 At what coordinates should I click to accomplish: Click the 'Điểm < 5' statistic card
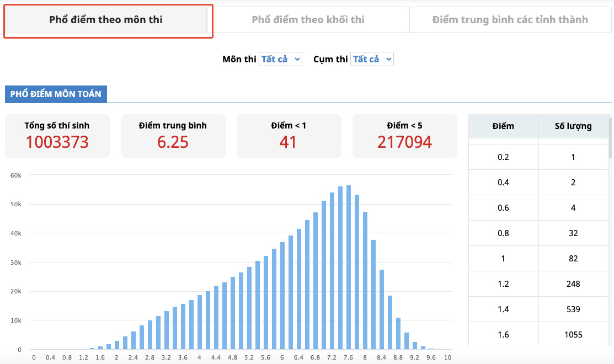tap(404, 136)
